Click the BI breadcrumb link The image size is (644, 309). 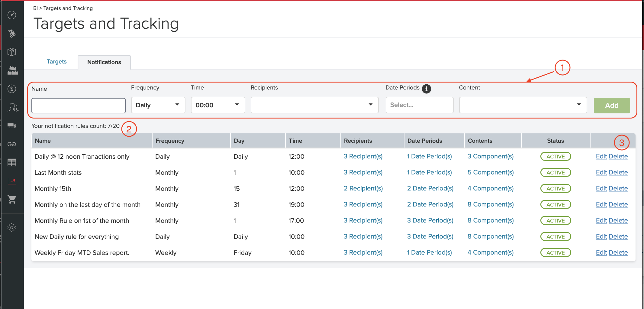tap(35, 8)
